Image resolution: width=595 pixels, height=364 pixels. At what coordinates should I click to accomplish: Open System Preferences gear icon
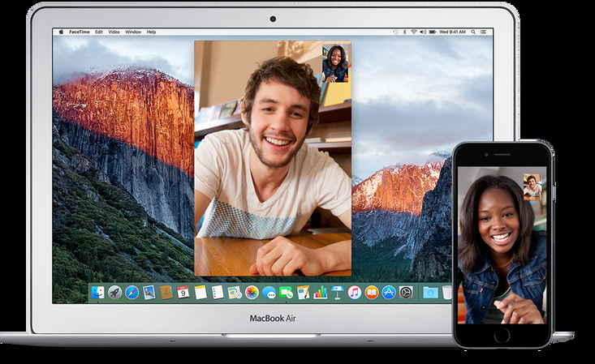tap(406, 293)
